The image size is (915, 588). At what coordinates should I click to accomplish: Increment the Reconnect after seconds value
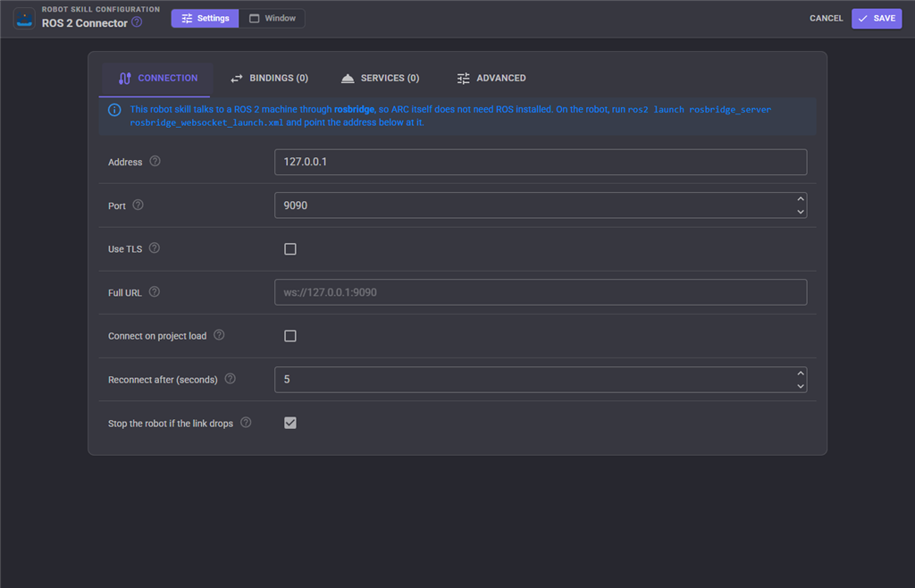[x=800, y=374]
